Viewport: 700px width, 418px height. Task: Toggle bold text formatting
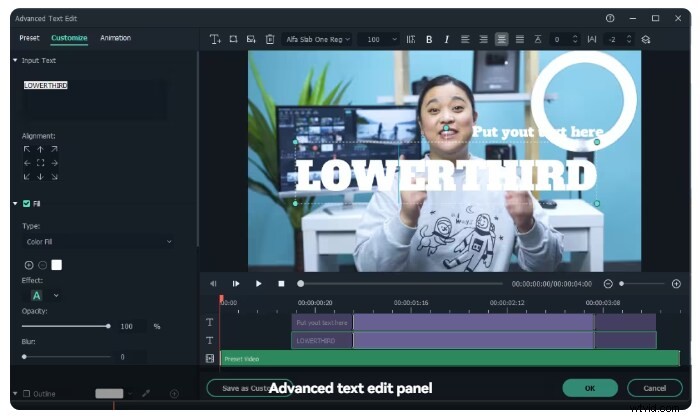tap(429, 39)
